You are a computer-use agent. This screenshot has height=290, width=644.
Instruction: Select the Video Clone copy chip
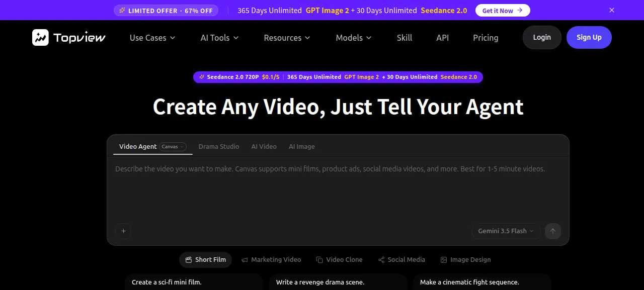point(339,260)
